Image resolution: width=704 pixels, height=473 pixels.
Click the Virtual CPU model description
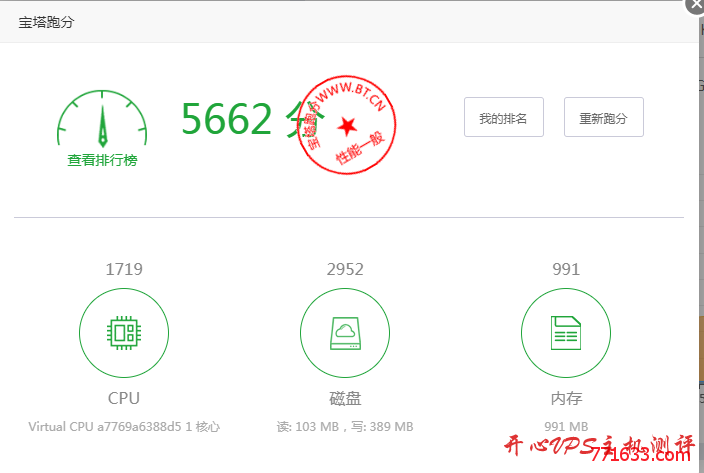124,426
